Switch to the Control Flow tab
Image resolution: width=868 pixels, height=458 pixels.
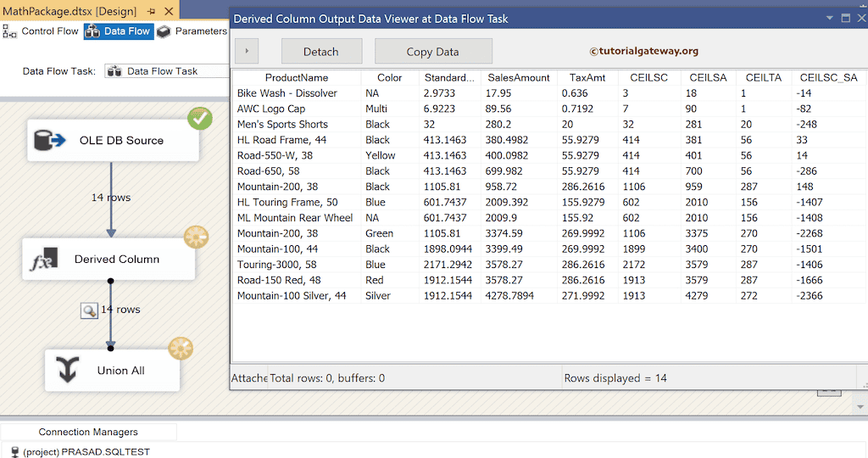click(x=42, y=31)
